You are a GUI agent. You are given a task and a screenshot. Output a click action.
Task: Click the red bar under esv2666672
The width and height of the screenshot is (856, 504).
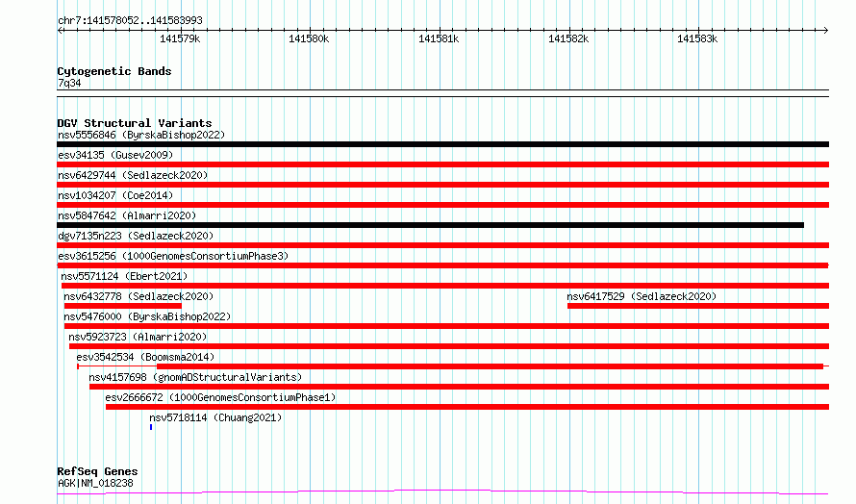pyautogui.click(x=467, y=407)
